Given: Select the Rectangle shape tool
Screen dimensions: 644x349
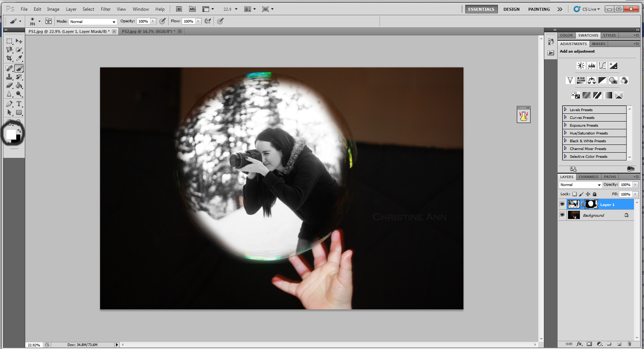Looking at the screenshot, I should point(19,112).
